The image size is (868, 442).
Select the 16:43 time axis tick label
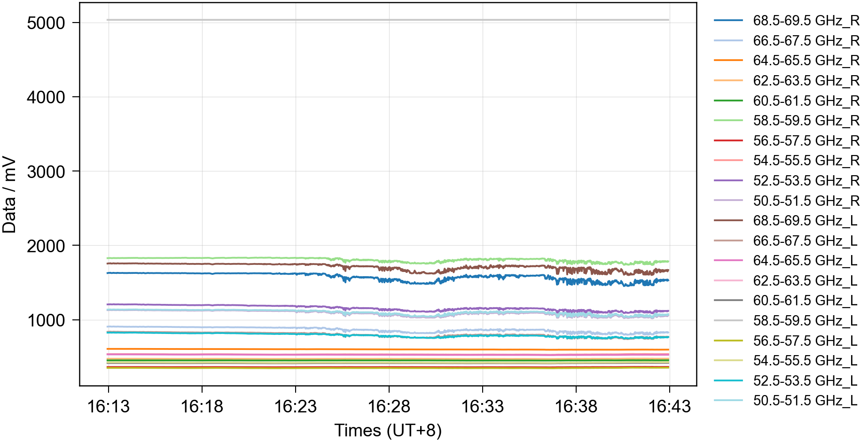[x=669, y=406]
